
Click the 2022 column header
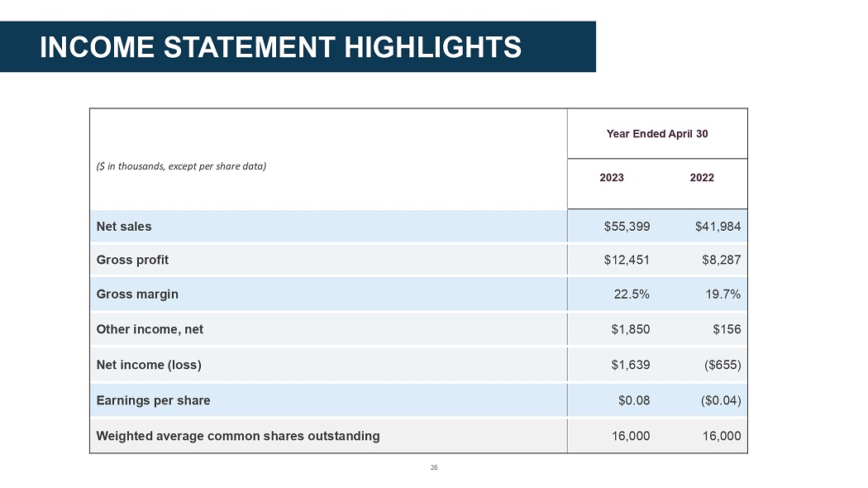[702, 178]
